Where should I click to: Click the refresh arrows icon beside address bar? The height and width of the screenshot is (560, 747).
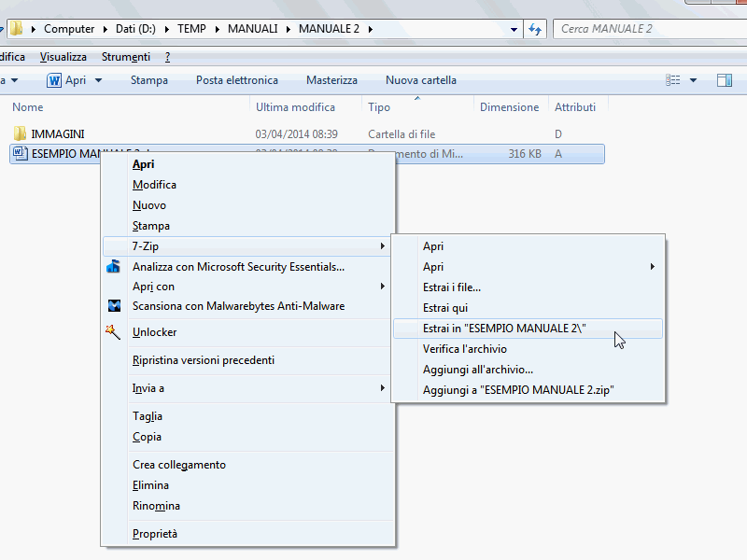[535, 29]
